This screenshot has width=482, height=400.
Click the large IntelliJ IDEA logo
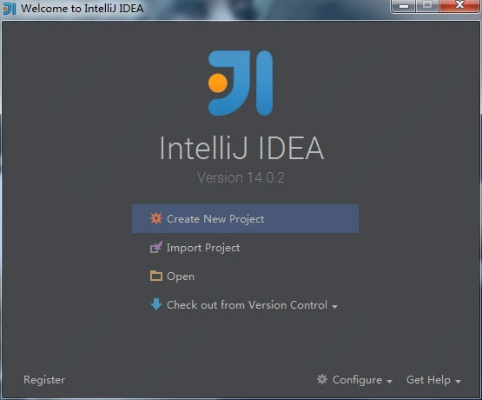tap(241, 83)
